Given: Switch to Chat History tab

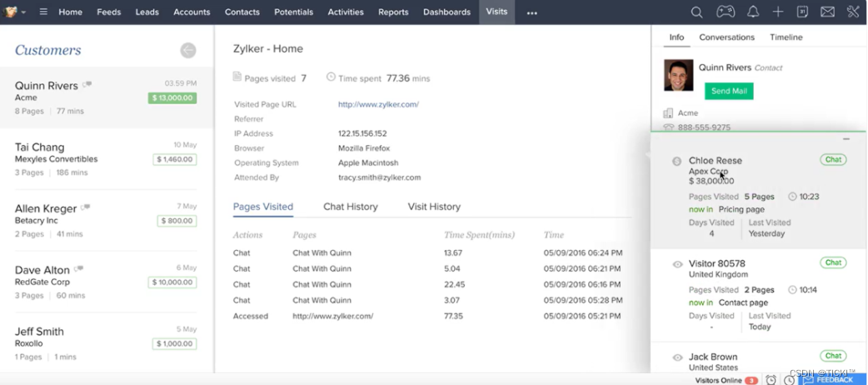Looking at the screenshot, I should pos(351,207).
